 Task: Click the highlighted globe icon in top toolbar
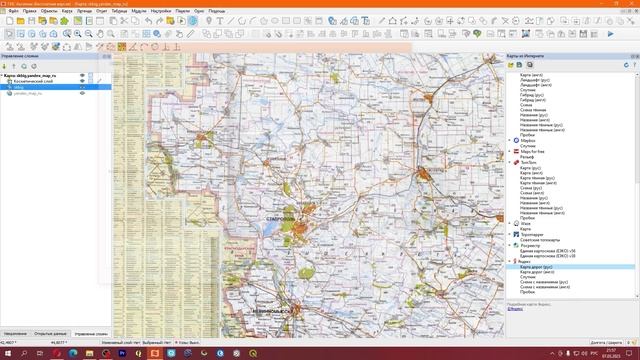tap(193, 21)
